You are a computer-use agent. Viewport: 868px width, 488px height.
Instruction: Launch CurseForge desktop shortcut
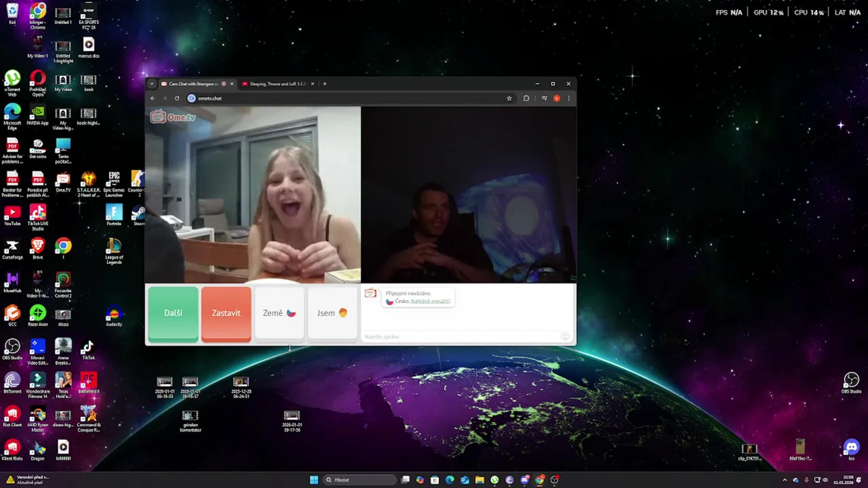tap(12, 249)
